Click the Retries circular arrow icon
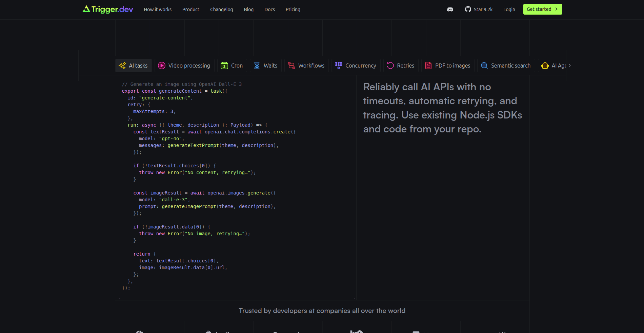The image size is (644, 333). pyautogui.click(x=390, y=66)
